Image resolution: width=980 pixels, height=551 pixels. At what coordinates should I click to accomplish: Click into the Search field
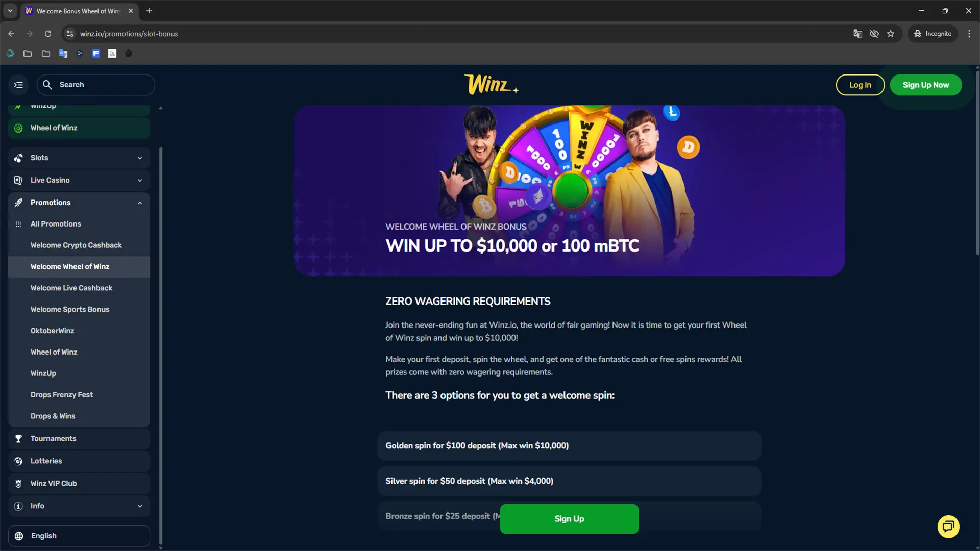(96, 85)
